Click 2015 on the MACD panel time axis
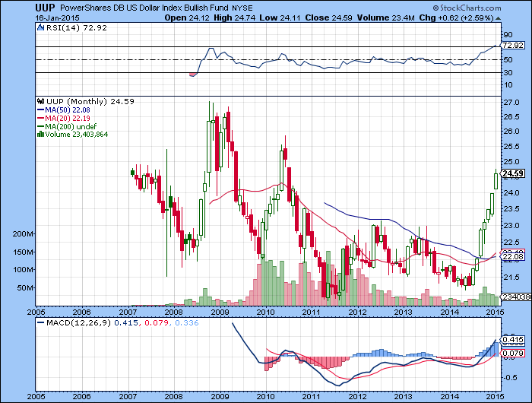 point(495,396)
